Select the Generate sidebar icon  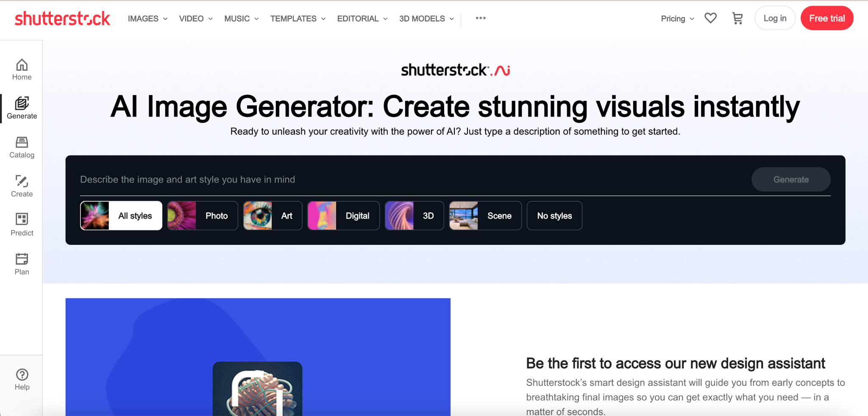pos(22,108)
